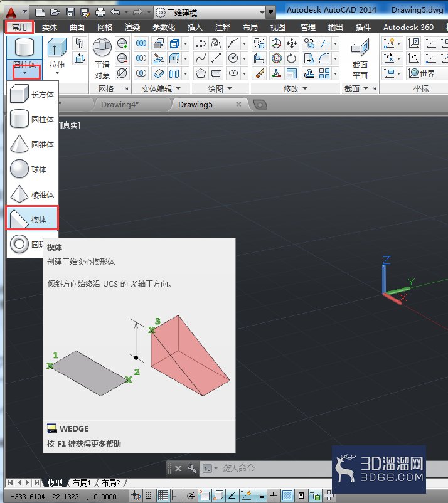Toggle Object Snap in status bar

(x=205, y=495)
